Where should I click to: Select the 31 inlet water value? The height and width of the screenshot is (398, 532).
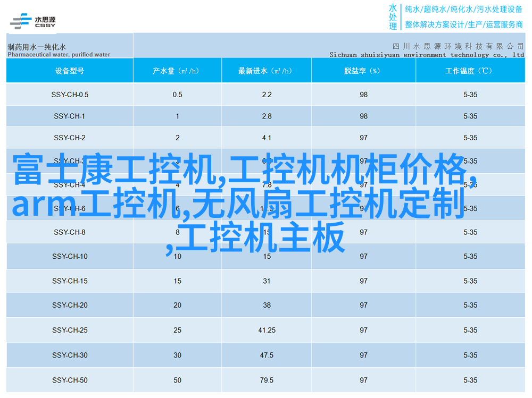pos(267,281)
